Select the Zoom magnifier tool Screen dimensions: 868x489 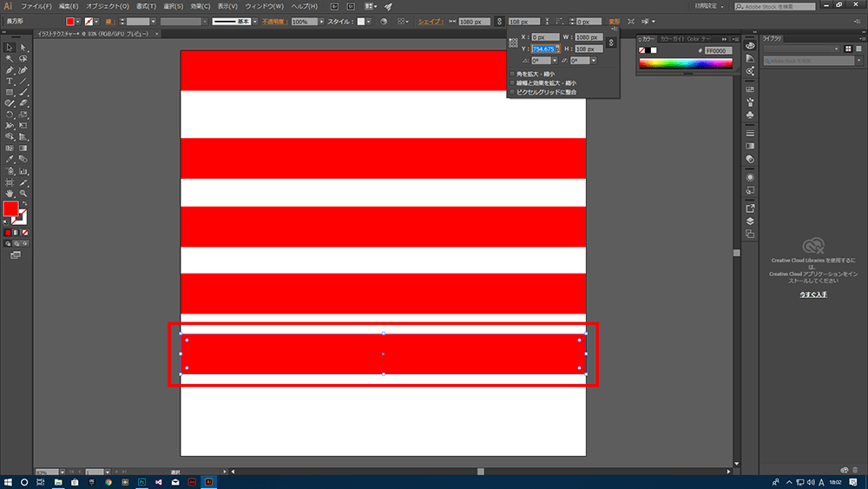click(x=23, y=194)
